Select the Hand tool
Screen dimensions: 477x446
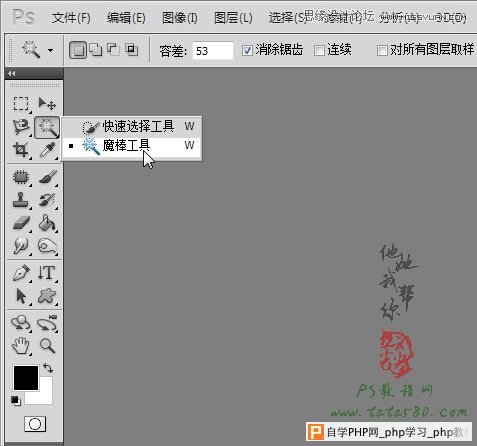click(21, 346)
